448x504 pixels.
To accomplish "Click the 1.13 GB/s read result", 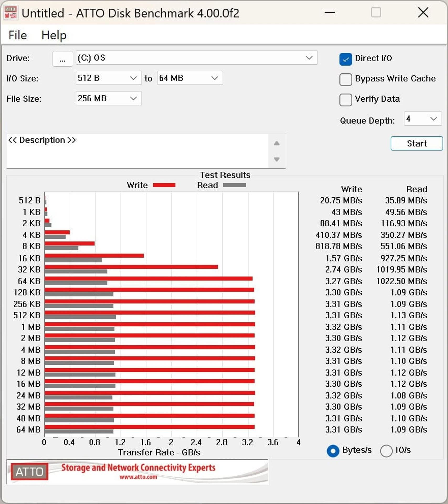I will (x=409, y=315).
